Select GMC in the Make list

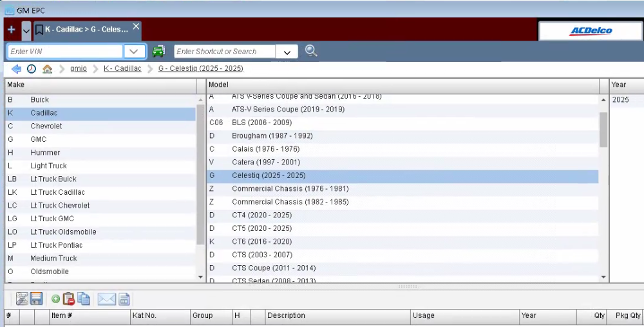point(100,139)
